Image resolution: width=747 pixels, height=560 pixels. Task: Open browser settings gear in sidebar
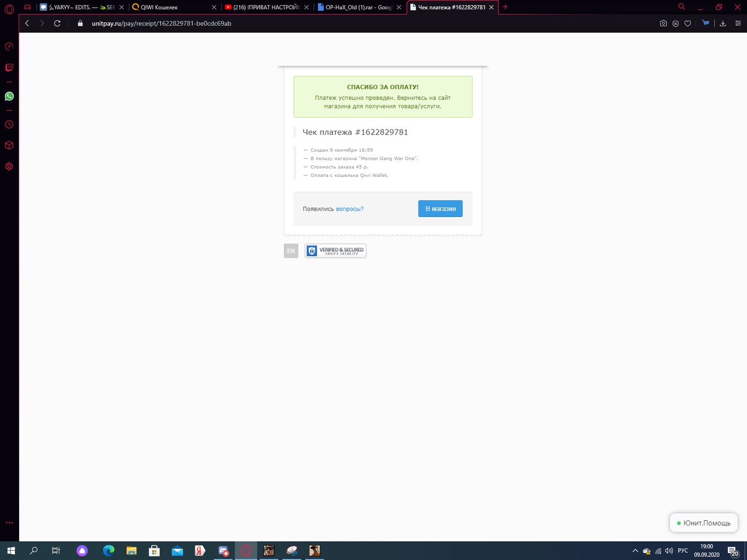click(9, 166)
